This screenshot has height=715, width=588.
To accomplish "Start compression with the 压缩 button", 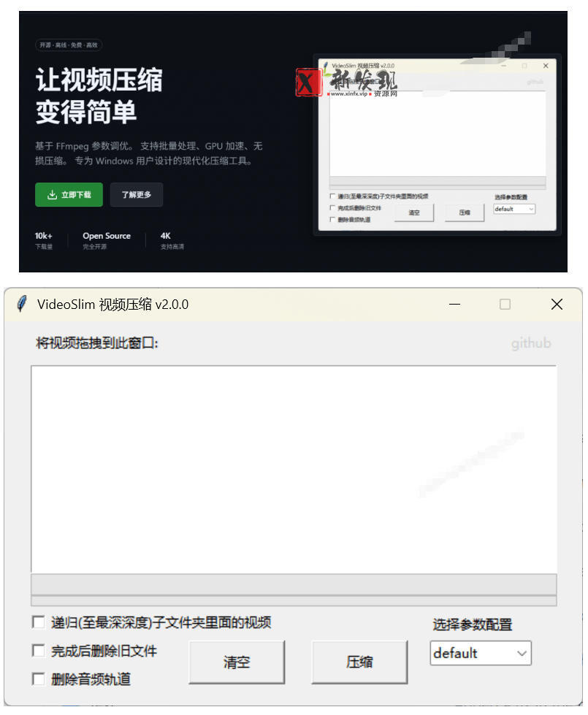I will pyautogui.click(x=359, y=662).
